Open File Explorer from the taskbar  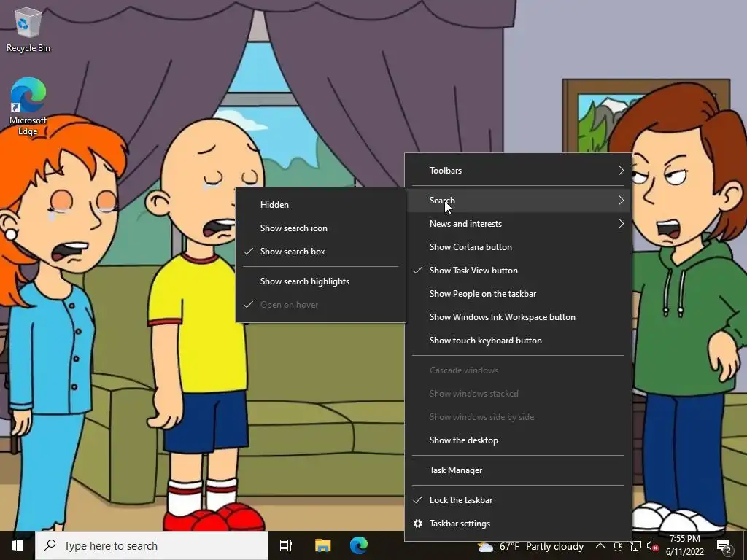pyautogui.click(x=322, y=545)
